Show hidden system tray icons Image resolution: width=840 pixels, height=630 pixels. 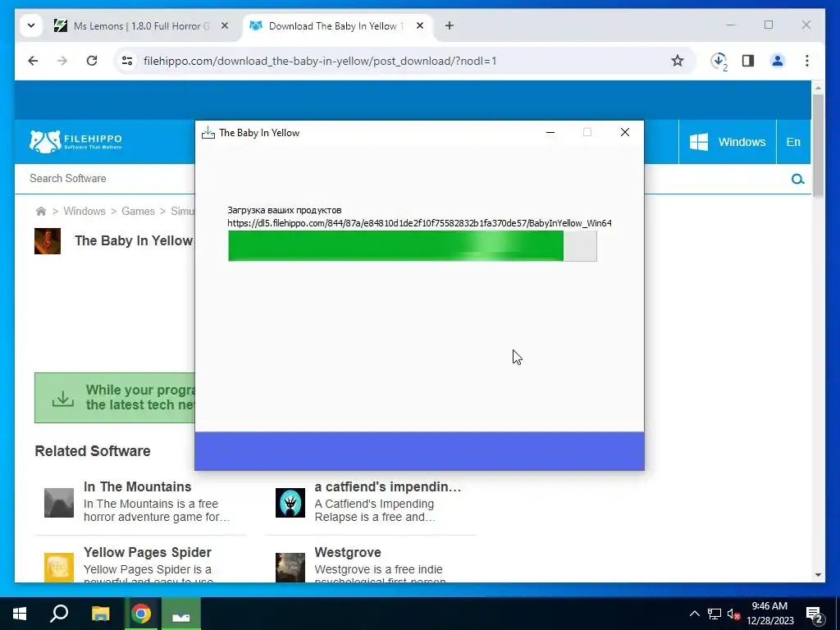coord(694,614)
